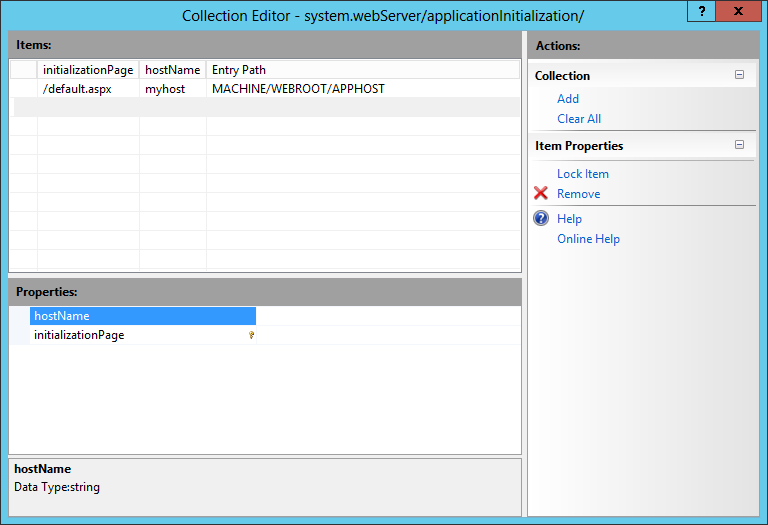The image size is (768, 525).
Task: Add a new collection item
Action: [568, 99]
